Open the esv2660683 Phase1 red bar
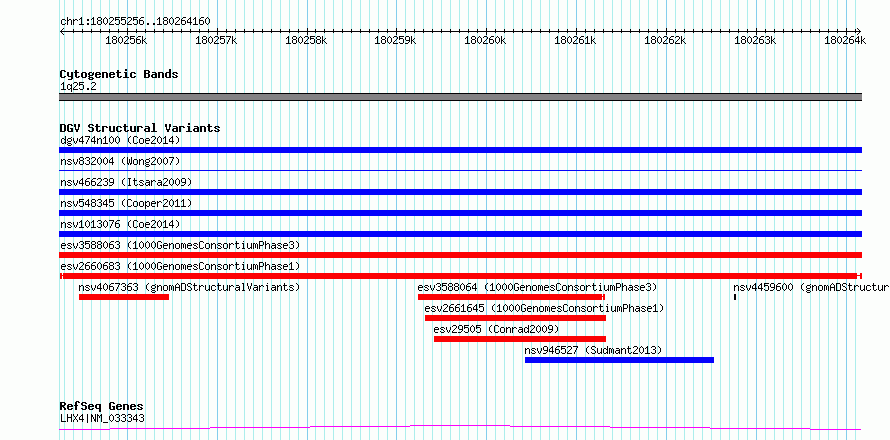The width and height of the screenshot is (890, 440). (460, 276)
